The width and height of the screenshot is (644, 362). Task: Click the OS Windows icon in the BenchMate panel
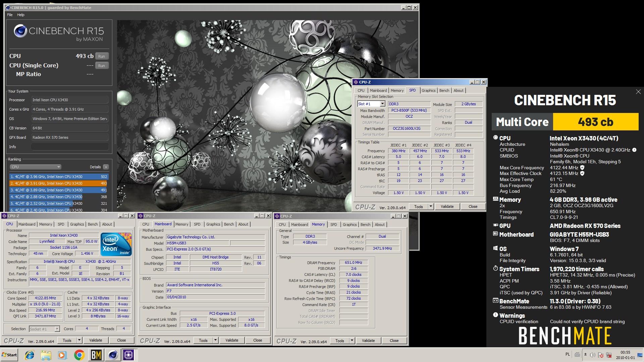pos(495,248)
